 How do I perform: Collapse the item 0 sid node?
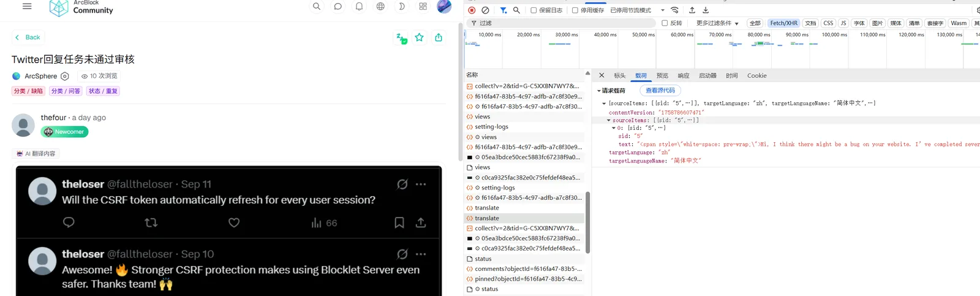click(614, 128)
